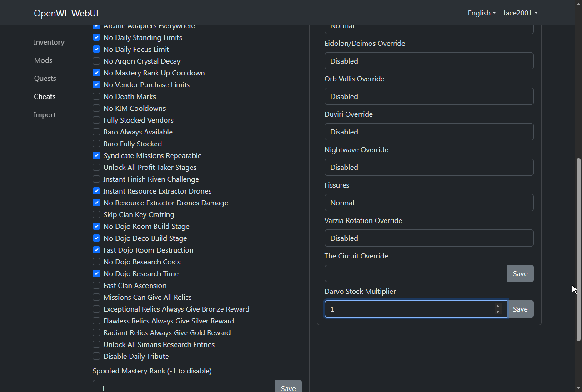Open Nightwave Override select box
The height and width of the screenshot is (392, 582).
(429, 167)
